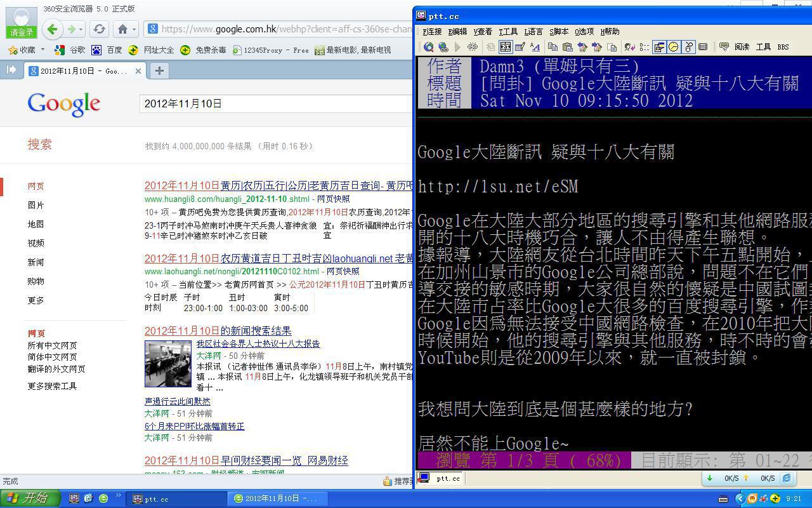Expand 更多 in Google search sidebar
This screenshot has height=508, width=812.
36,300
